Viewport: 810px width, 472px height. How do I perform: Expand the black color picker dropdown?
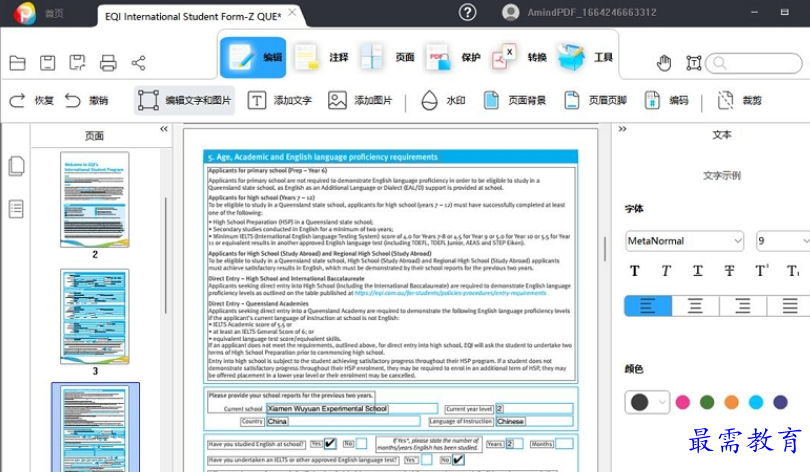click(x=662, y=402)
